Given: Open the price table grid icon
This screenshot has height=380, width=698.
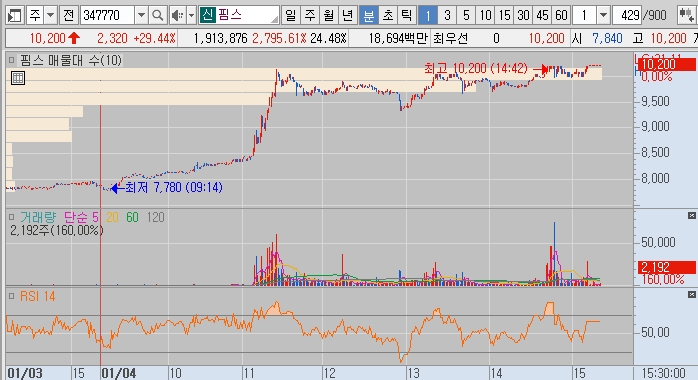Looking at the screenshot, I should 18,78.
